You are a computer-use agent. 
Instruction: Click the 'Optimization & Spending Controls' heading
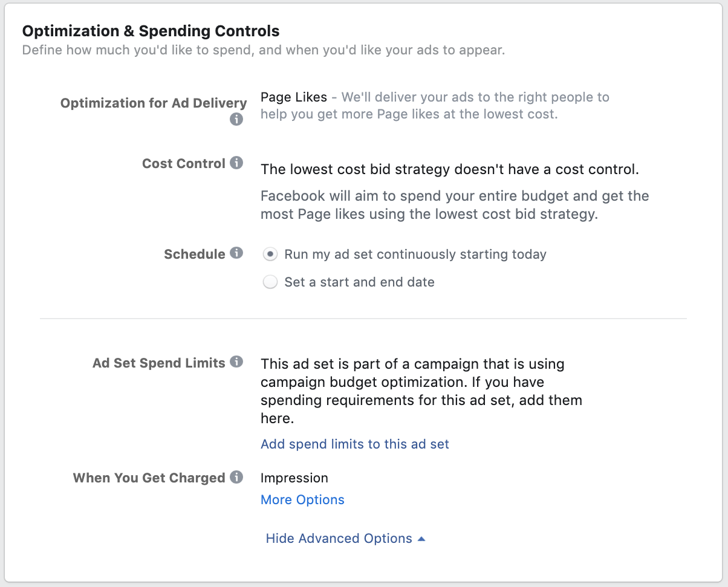coord(151,31)
